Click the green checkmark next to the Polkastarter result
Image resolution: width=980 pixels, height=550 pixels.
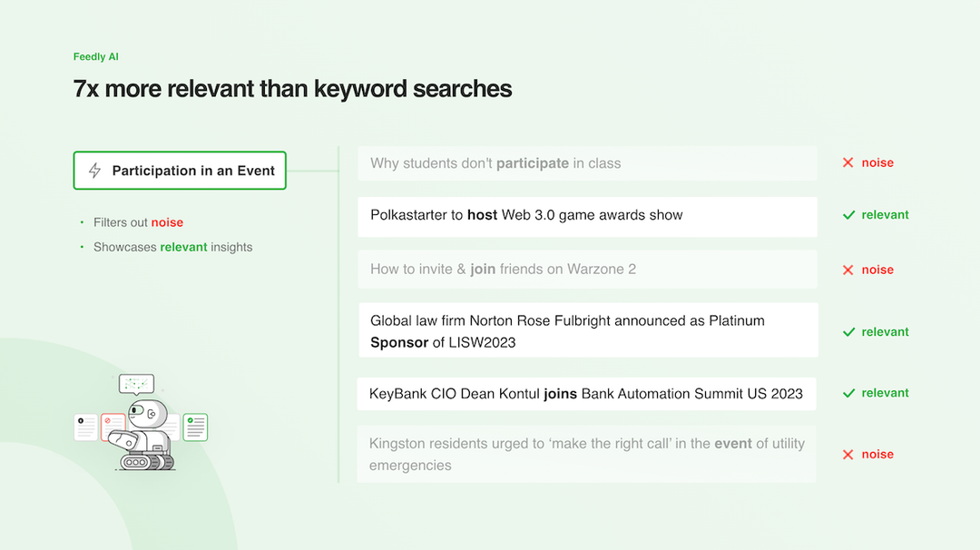point(849,215)
